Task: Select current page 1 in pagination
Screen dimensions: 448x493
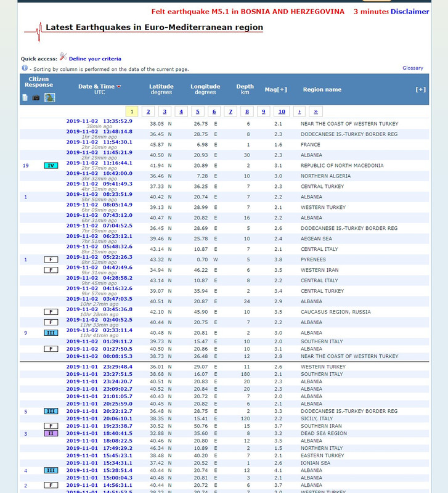Action: tap(132, 112)
